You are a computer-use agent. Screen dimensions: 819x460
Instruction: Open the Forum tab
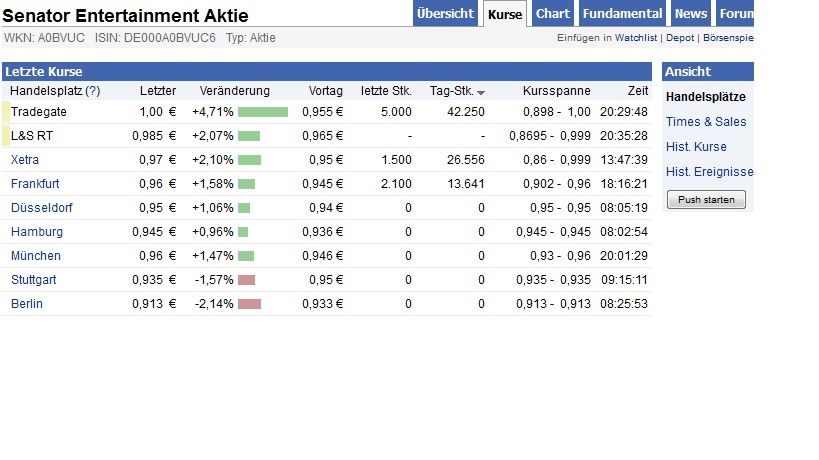(x=735, y=14)
